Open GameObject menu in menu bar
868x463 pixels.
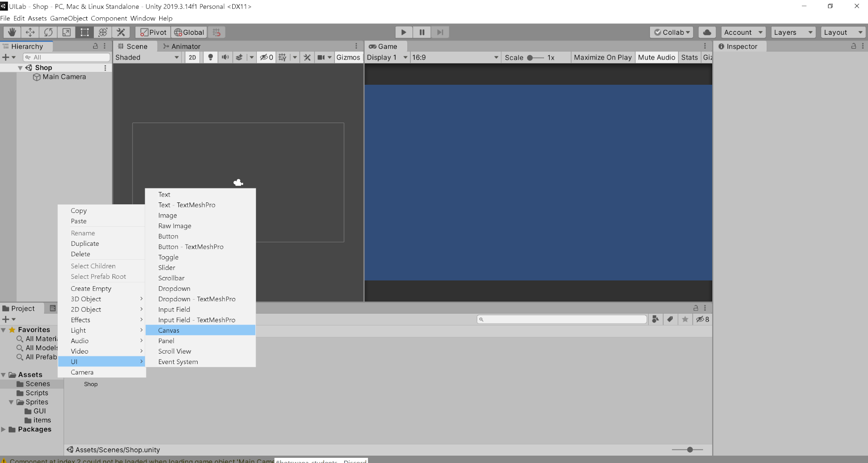(x=69, y=18)
